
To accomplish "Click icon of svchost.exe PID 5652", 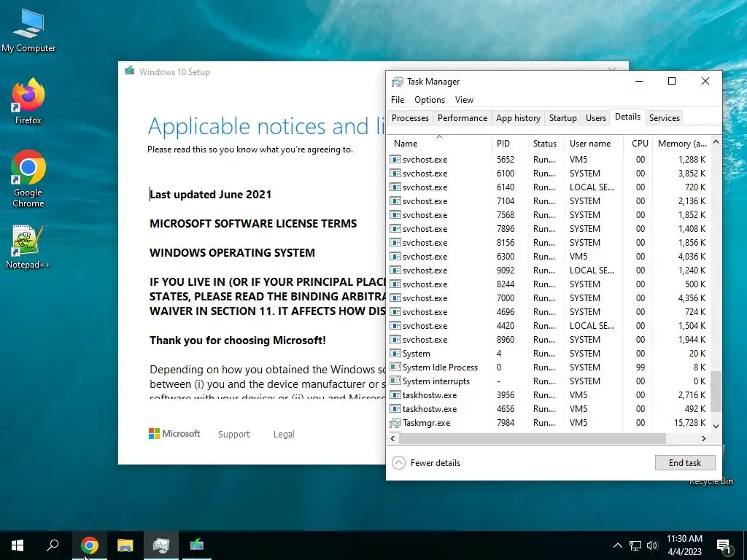I will point(395,160).
